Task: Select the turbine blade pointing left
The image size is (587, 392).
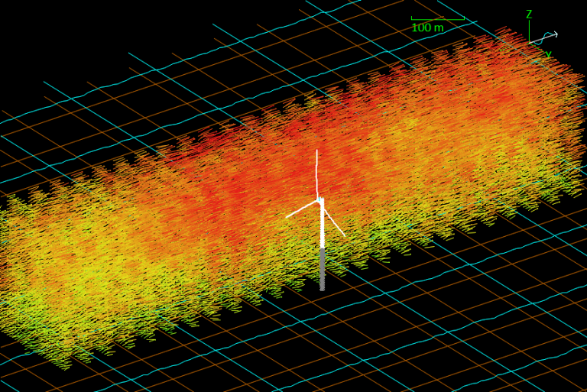Action: pyautogui.click(x=302, y=209)
